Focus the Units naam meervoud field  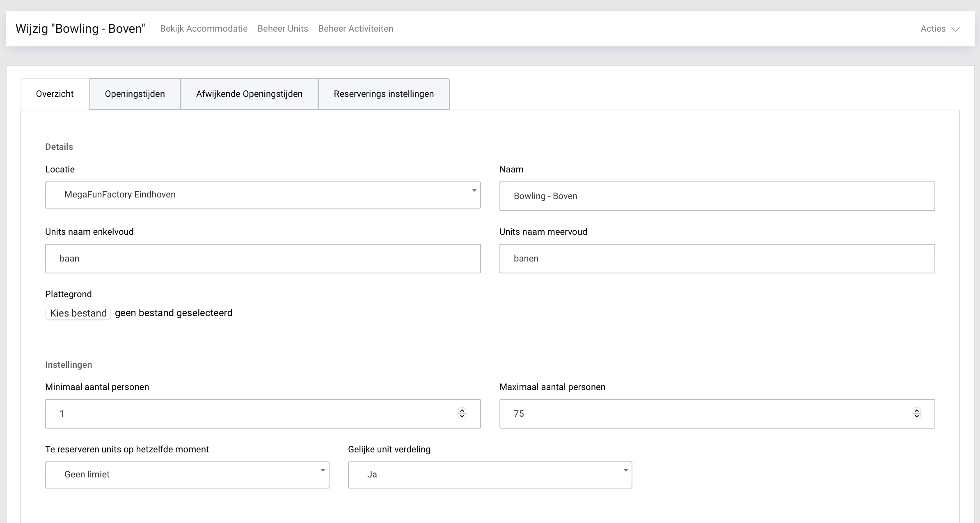pos(717,259)
